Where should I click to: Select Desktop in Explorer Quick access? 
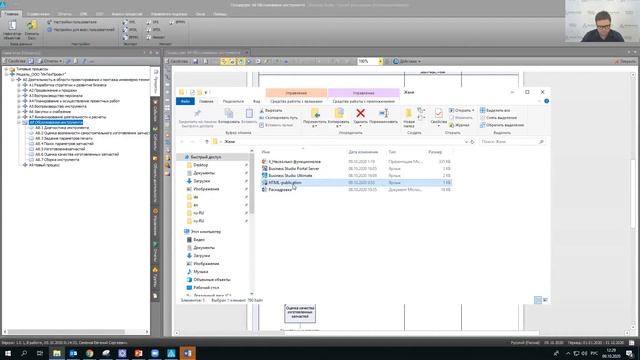(200, 165)
